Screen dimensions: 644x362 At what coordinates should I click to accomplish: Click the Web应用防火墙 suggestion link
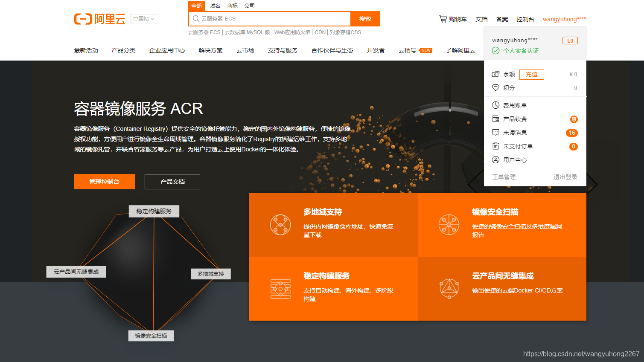292,32
